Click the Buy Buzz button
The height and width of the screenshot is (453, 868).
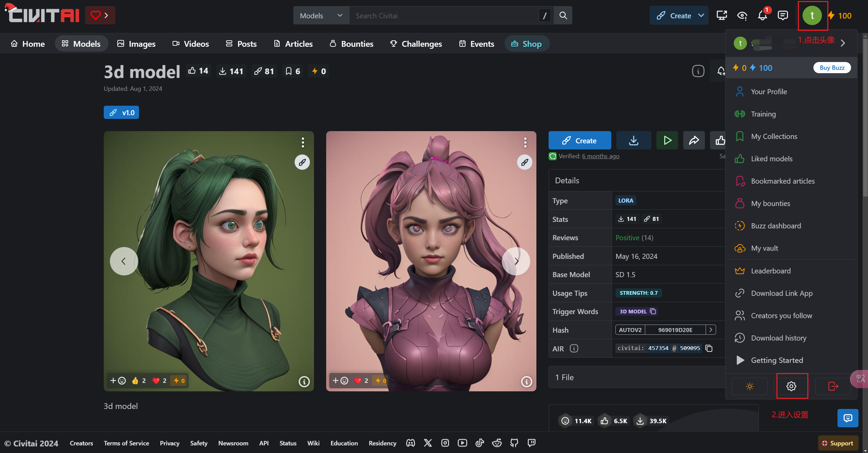coord(832,68)
